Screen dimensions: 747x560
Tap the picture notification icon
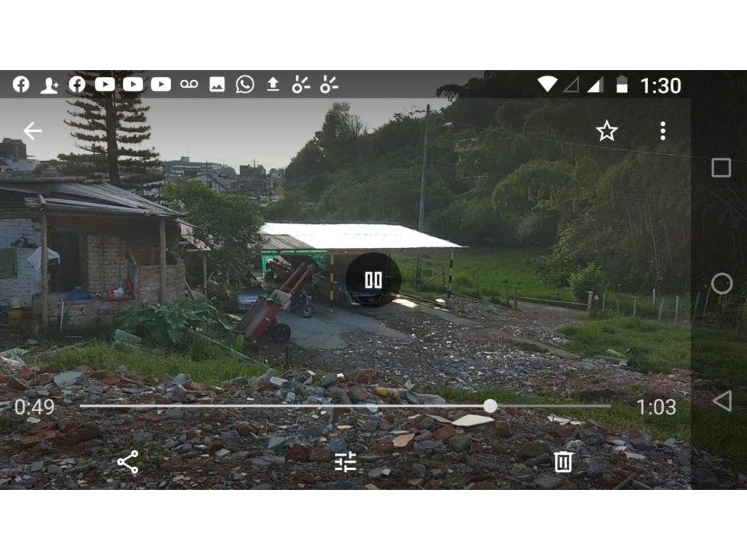point(217,85)
